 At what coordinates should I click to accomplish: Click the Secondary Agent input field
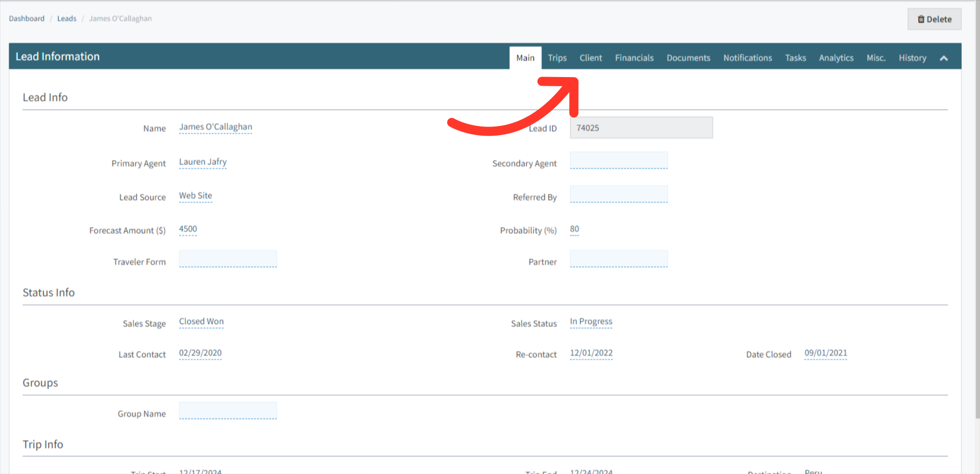point(619,160)
